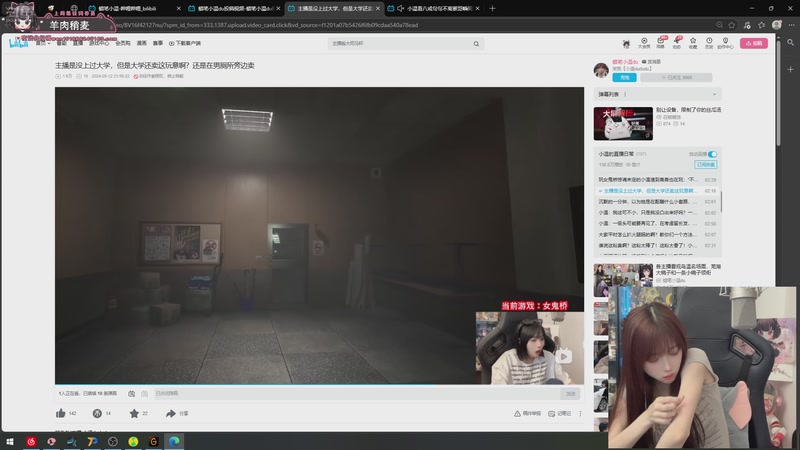Image resolution: width=800 pixels, height=450 pixels.
Task: Play the picture-in-picture video button
Action: pos(563,356)
